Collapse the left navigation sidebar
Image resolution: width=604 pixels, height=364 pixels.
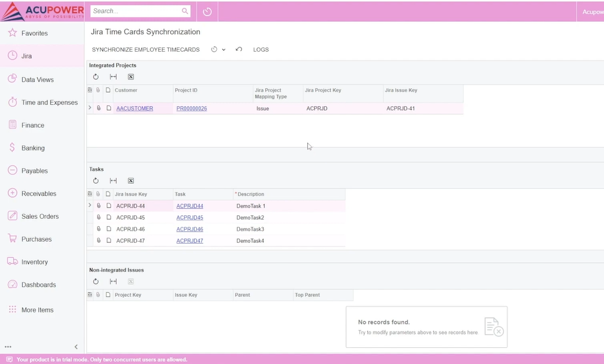[x=76, y=347]
